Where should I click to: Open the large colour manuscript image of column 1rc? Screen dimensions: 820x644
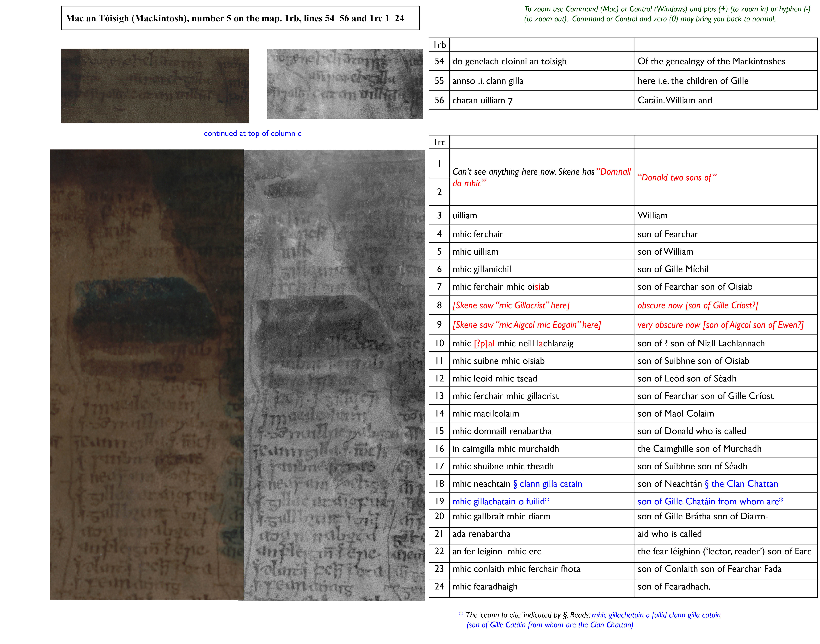click(x=147, y=374)
